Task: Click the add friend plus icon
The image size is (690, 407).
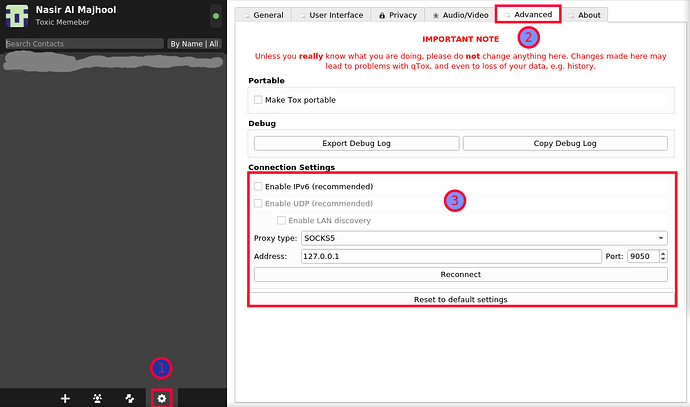Action: pos(65,398)
